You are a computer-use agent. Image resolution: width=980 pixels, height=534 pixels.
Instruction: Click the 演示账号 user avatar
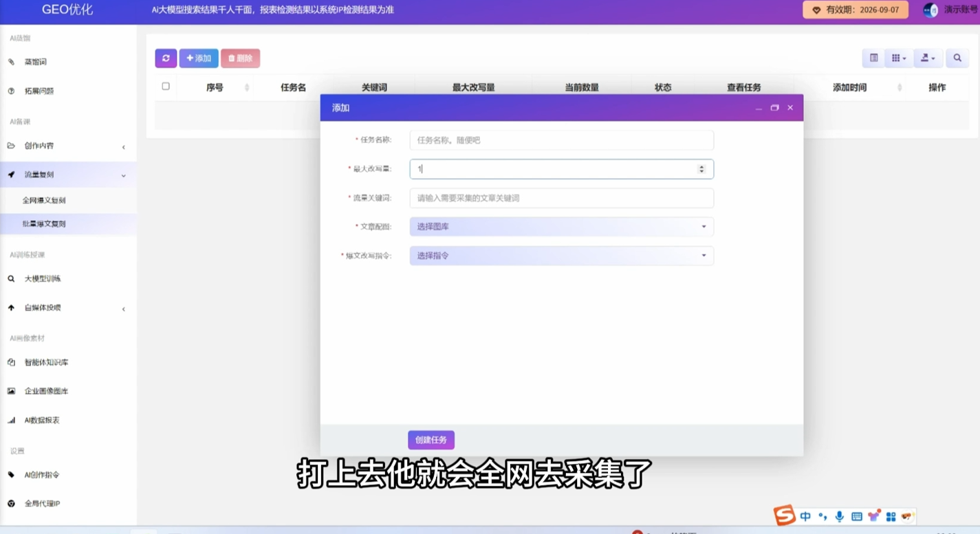930,10
